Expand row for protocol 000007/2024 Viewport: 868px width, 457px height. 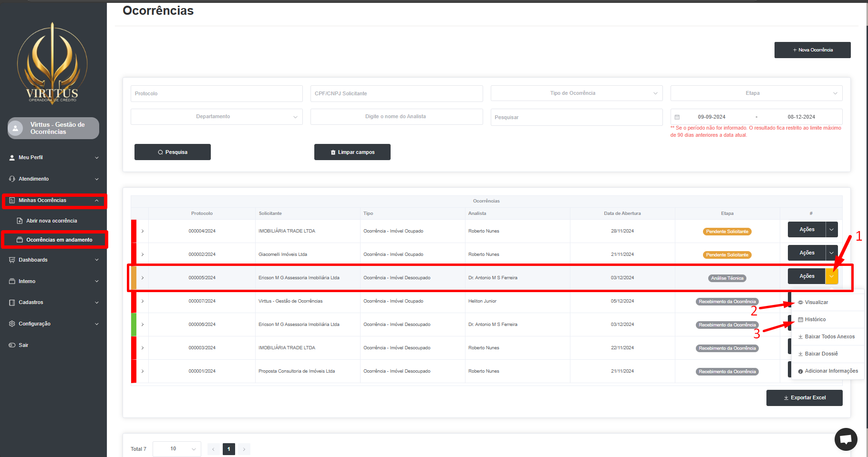pyautogui.click(x=143, y=301)
